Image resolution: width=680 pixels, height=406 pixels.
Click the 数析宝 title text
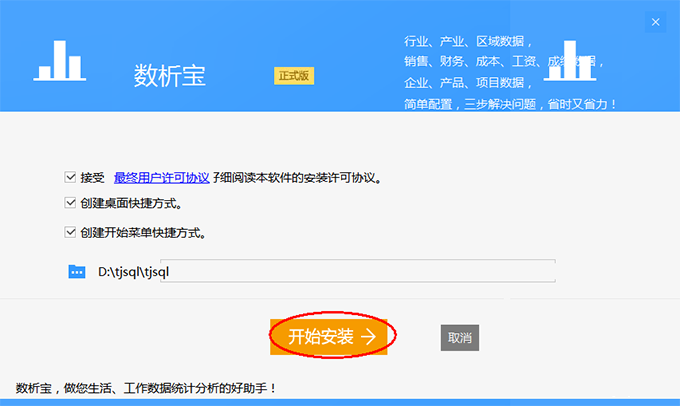[x=170, y=75]
